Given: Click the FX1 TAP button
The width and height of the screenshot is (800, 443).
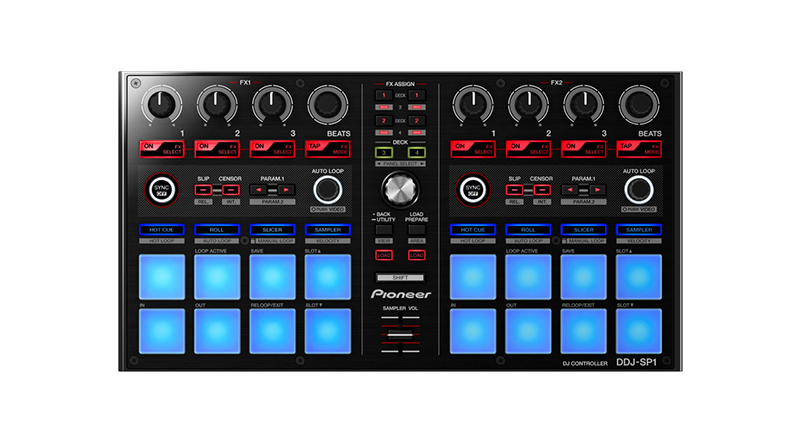Looking at the screenshot, I should point(328,149).
